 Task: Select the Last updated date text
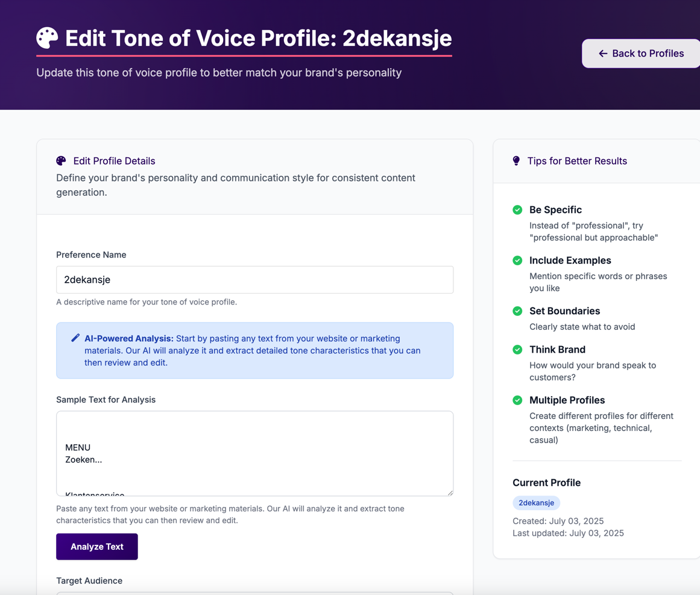(x=568, y=533)
